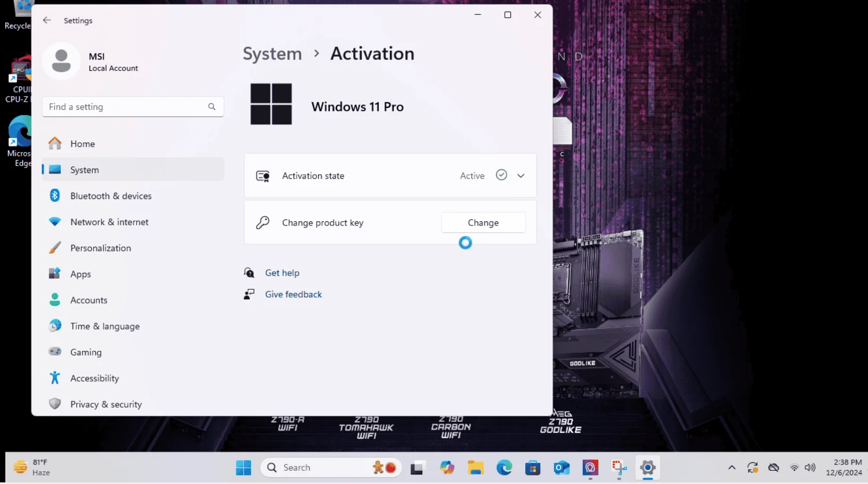Click the Settings gear on the taskbar
This screenshot has height=484, width=868.
648,468
